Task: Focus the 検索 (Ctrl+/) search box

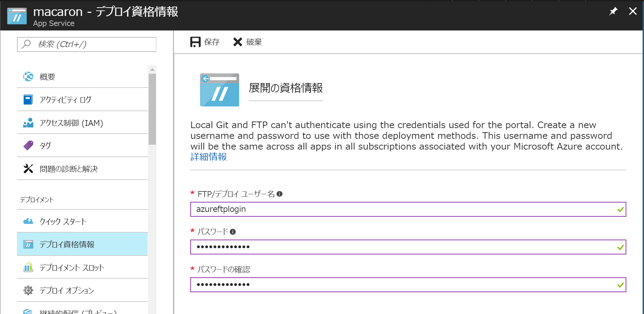Action: click(87, 44)
